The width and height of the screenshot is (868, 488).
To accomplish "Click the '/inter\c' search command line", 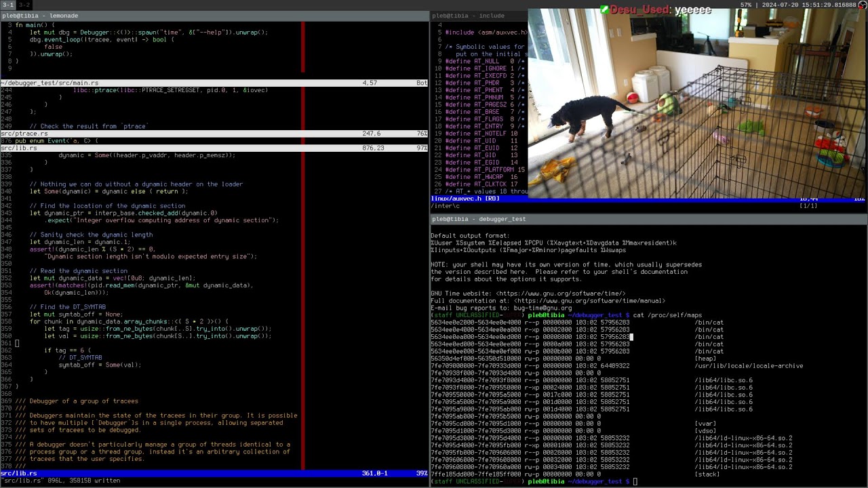I will point(446,205).
